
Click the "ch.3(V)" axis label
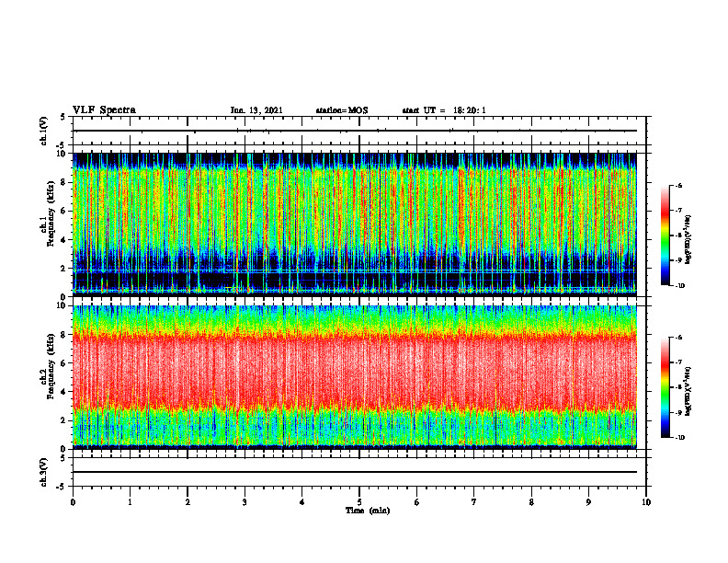pos(44,472)
